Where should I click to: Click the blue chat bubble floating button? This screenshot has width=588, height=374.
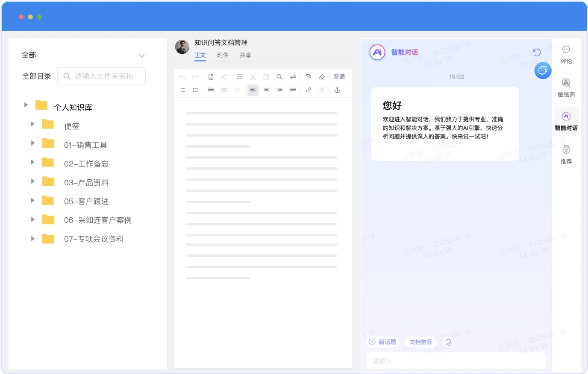point(543,70)
